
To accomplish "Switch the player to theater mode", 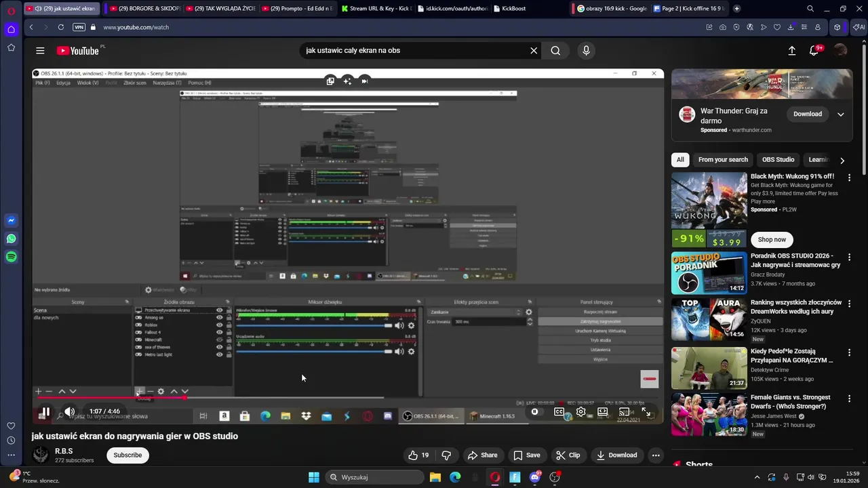I will click(603, 411).
